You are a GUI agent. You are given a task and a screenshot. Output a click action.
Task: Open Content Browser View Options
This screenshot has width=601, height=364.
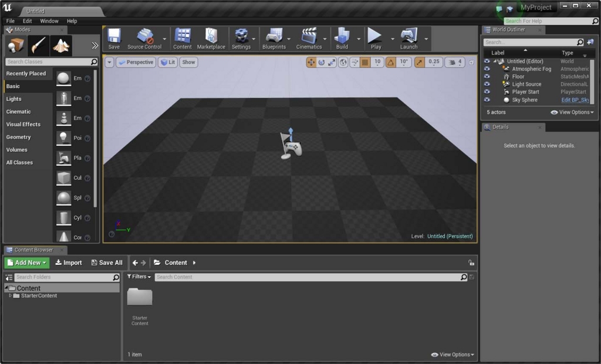(x=453, y=355)
